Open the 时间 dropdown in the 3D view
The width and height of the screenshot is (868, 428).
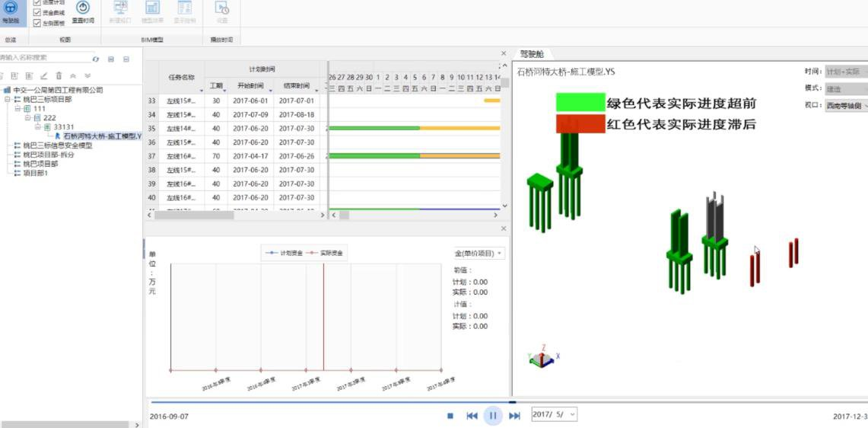(x=846, y=72)
